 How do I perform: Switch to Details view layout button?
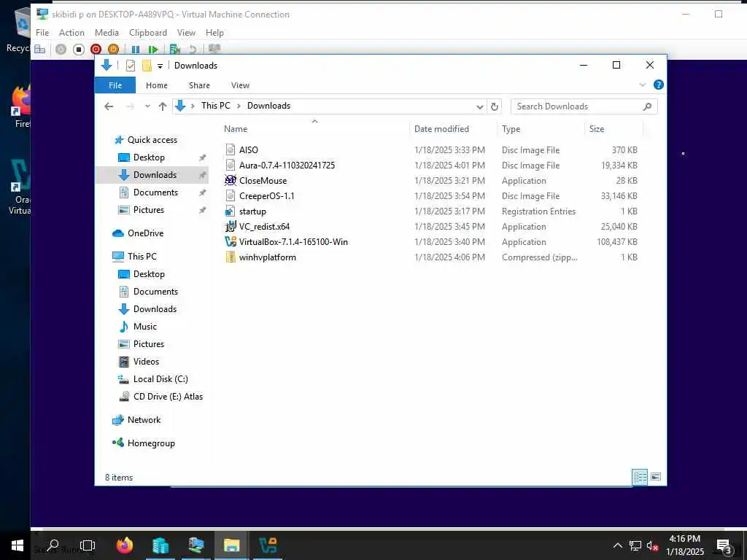[x=639, y=477]
